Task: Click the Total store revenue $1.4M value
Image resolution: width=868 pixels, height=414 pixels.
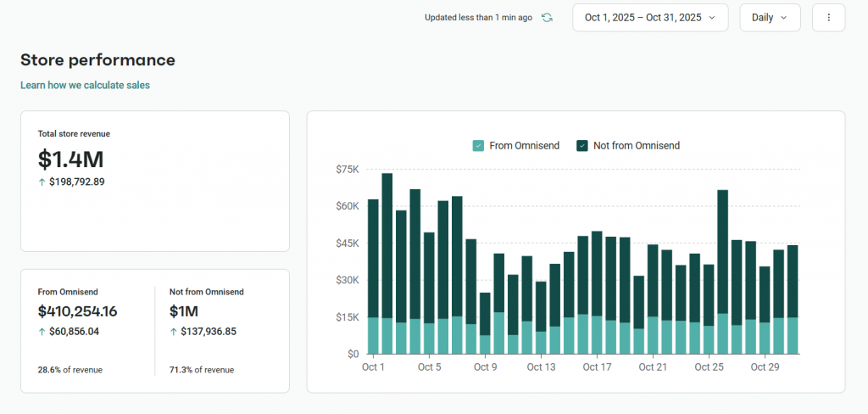Action: (71, 159)
